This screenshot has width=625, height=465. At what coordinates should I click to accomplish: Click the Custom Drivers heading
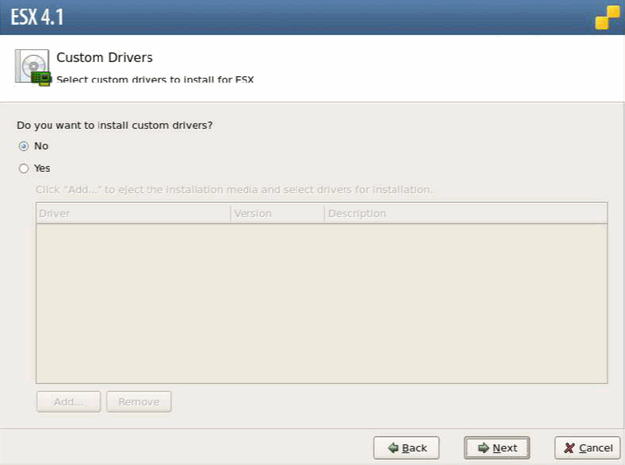point(104,58)
